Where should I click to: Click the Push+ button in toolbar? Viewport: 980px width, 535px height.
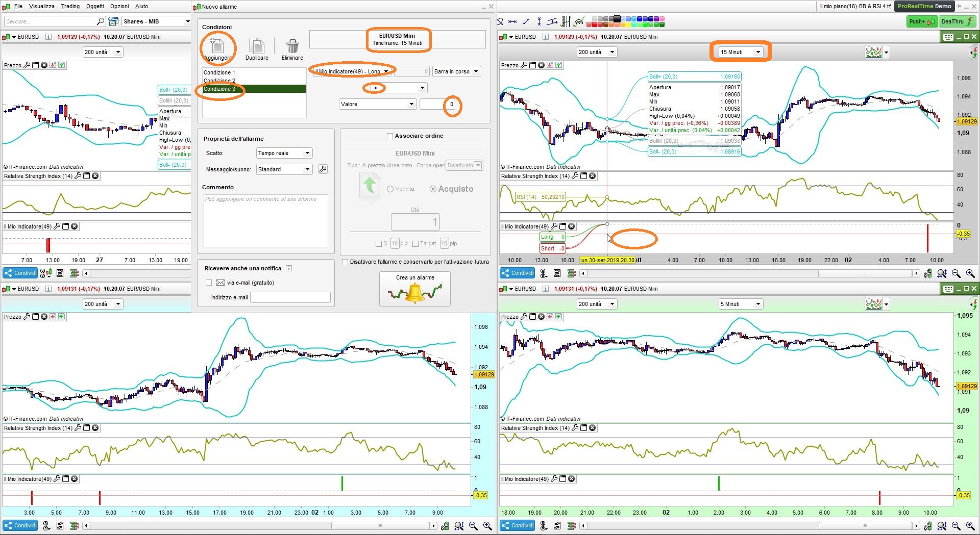922,21
